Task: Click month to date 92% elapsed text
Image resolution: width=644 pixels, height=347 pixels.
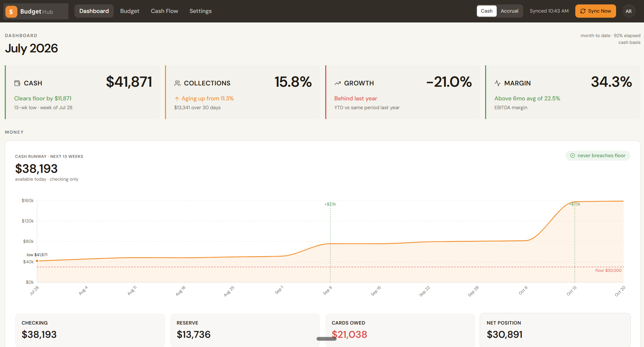Action: [x=610, y=35]
